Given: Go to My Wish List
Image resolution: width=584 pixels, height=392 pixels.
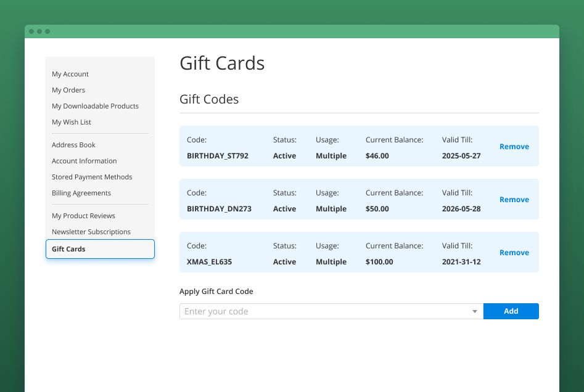Looking at the screenshot, I should pyautogui.click(x=71, y=122).
